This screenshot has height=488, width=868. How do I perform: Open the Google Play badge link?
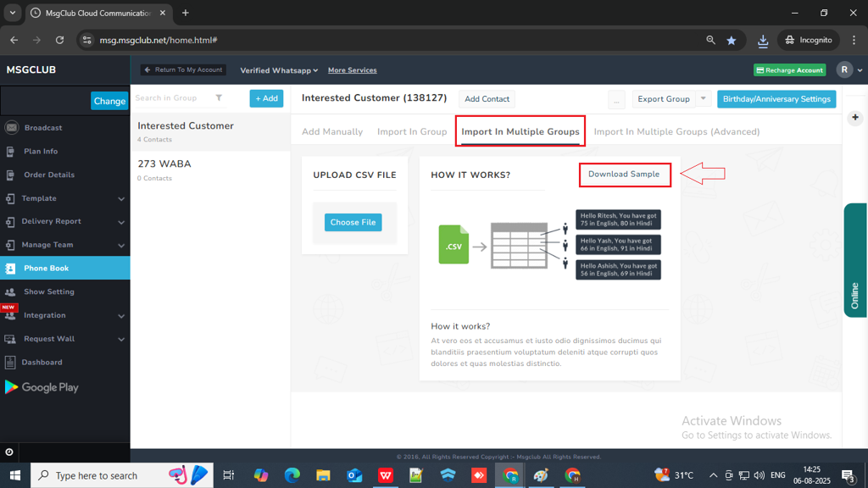tap(42, 387)
